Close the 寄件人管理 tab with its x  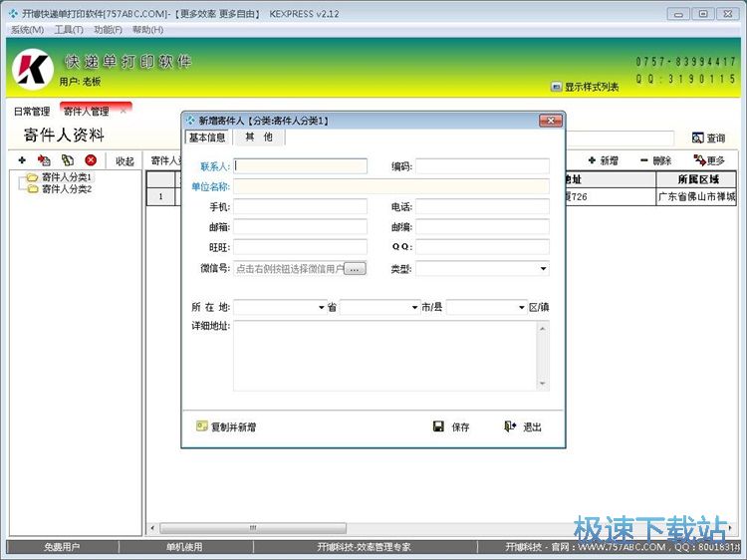[x=124, y=111]
